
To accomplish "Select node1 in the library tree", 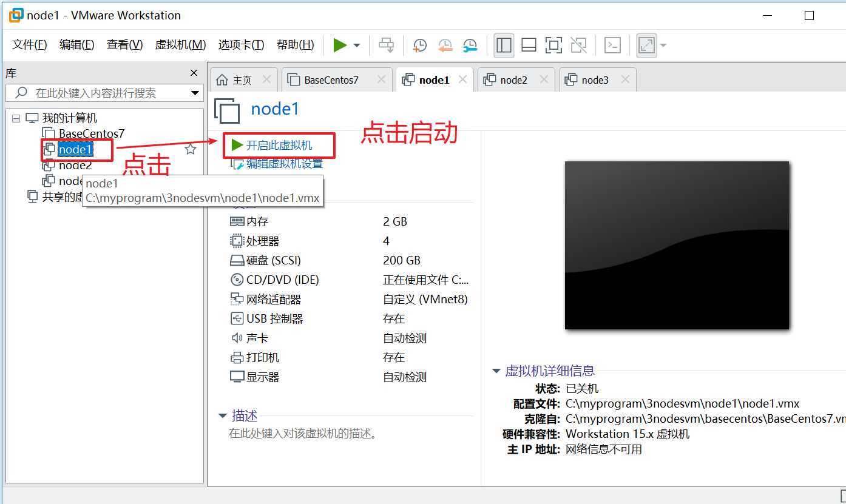I will pos(75,149).
